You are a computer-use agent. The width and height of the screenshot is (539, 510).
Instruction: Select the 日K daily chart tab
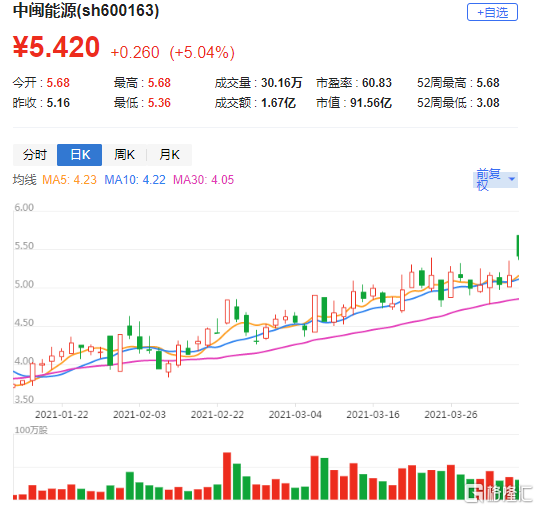[79, 155]
